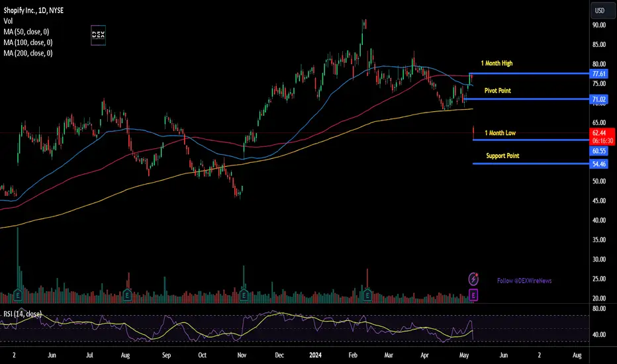The height and width of the screenshot is (364, 617).
Task: Click the purple lightning bolt news icon
Action: coord(473,279)
